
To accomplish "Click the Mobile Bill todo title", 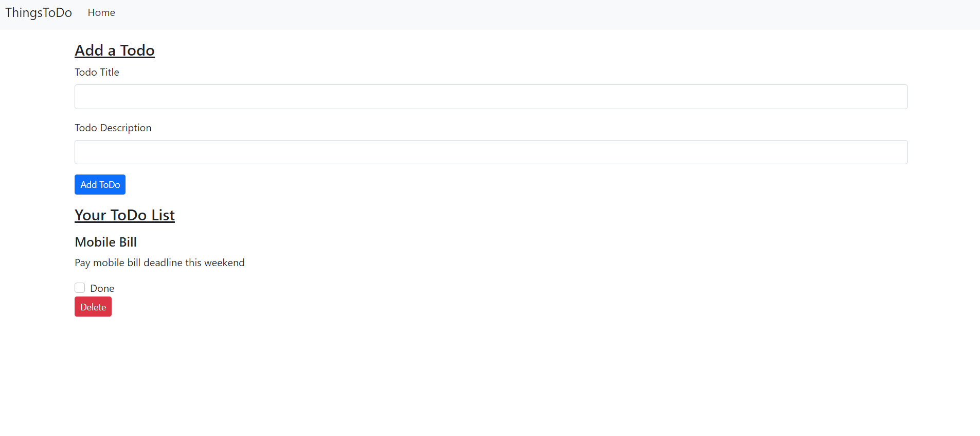I will pyautogui.click(x=105, y=241).
